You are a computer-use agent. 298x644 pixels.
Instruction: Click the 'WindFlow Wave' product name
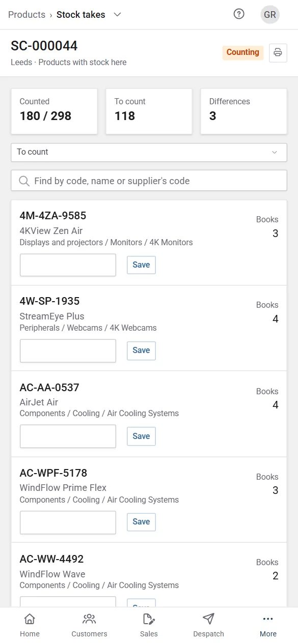(x=52, y=574)
